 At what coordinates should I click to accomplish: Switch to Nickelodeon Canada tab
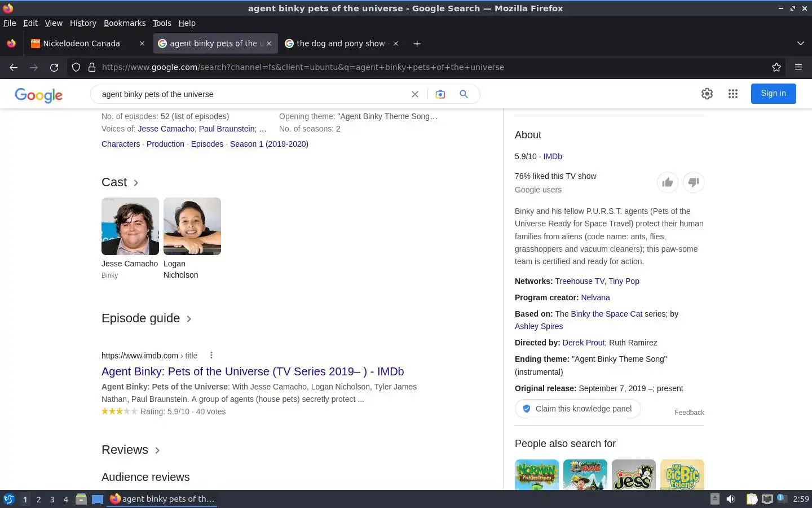[x=87, y=43]
